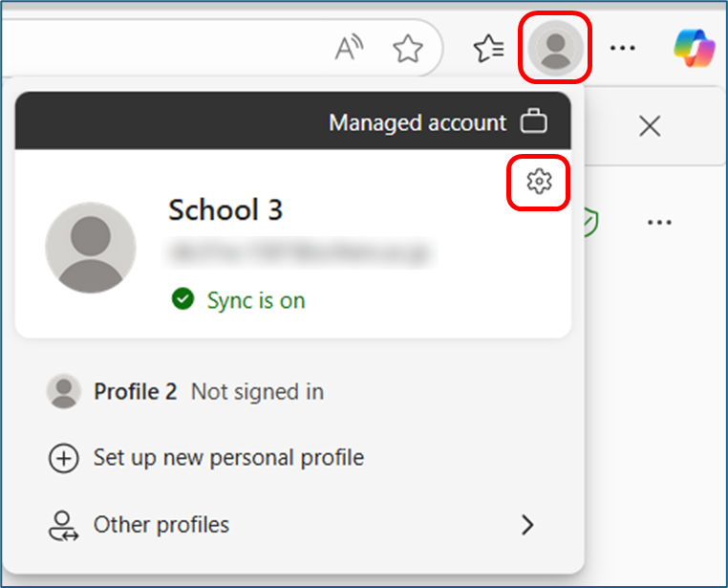Click the green shield icon
This screenshot has height=588, width=728.
pyautogui.click(x=591, y=222)
